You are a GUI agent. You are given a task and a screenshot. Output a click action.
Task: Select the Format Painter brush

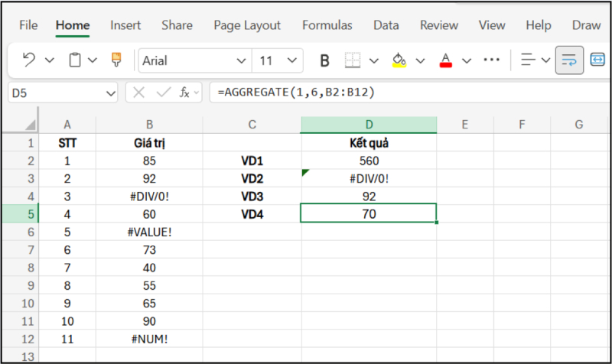pos(116,60)
